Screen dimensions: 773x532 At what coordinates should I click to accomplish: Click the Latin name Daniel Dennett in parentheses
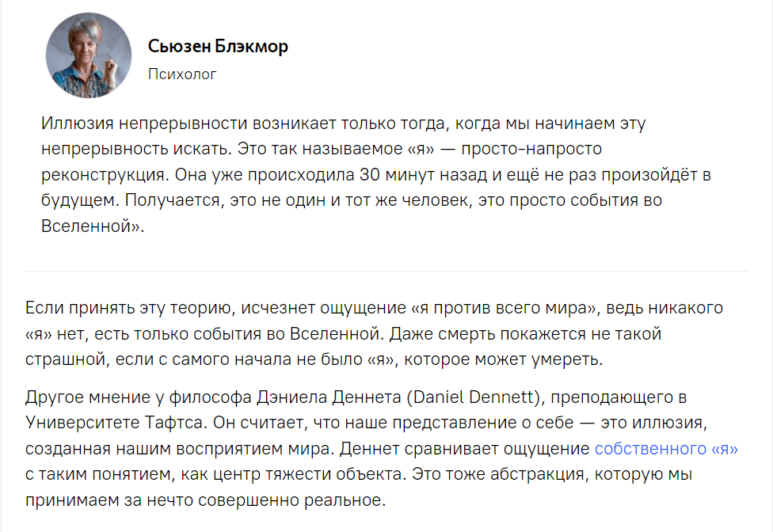point(474,397)
